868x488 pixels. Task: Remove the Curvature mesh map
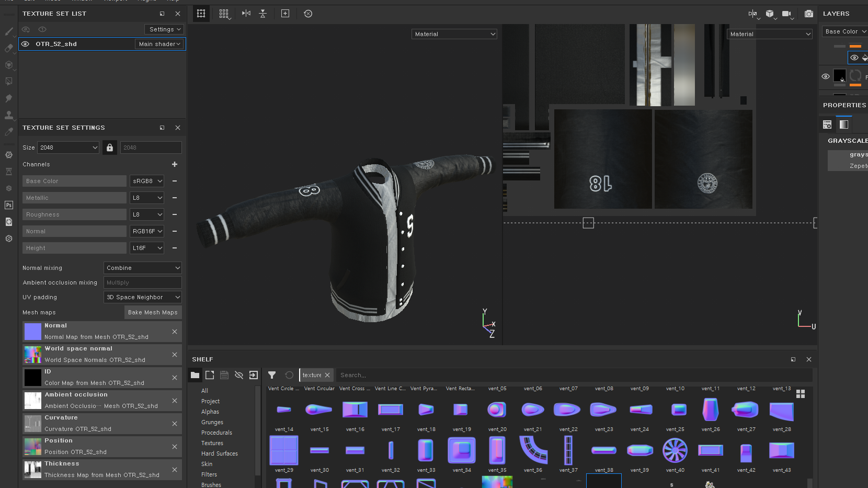[x=175, y=424]
